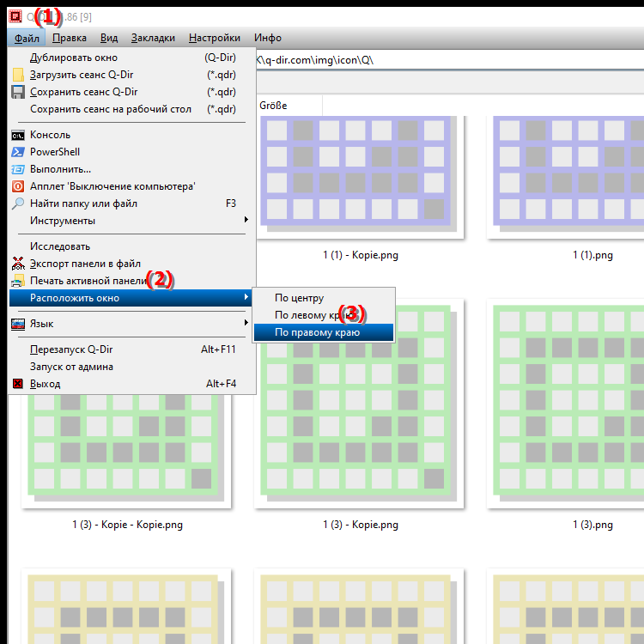644x644 pixels.
Task: Expand the Язык submenu
Action: (x=131, y=324)
